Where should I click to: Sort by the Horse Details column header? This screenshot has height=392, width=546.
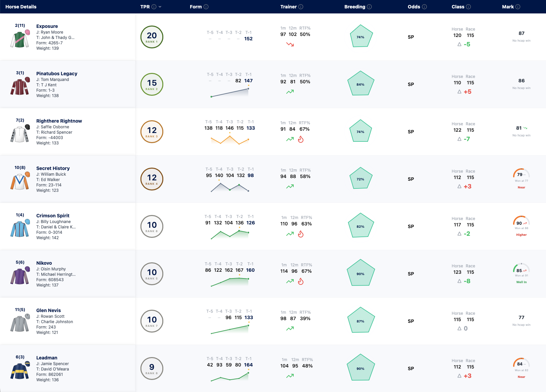click(21, 7)
